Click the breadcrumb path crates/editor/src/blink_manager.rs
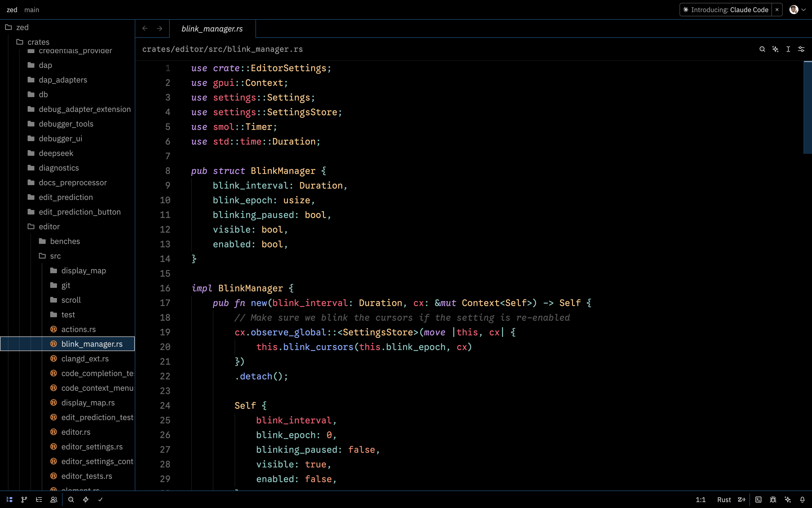The width and height of the screenshot is (812, 508). point(222,49)
